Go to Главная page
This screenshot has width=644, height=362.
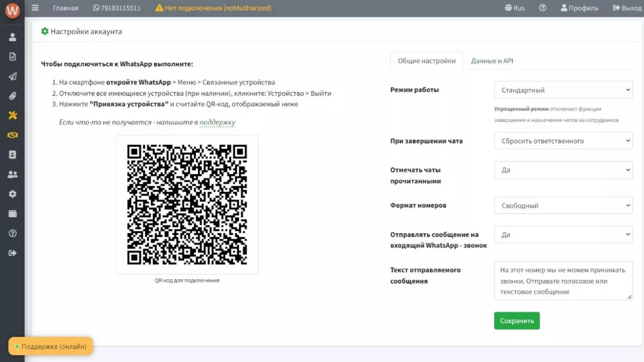click(65, 8)
